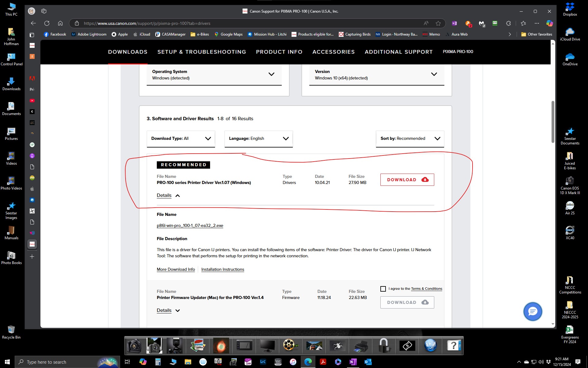Open Digital Photo Professional from the taskbar
Viewport: 588px width, 368px height.
point(248,362)
